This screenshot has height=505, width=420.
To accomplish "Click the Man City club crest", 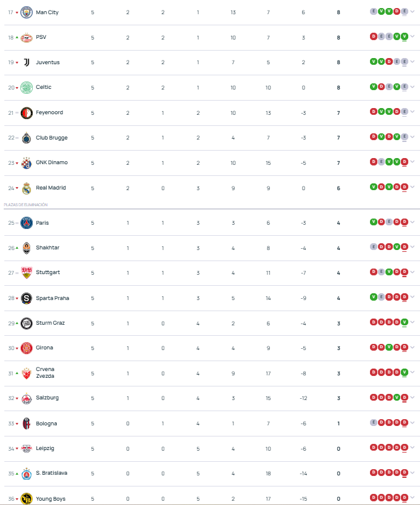I will pos(27,12).
